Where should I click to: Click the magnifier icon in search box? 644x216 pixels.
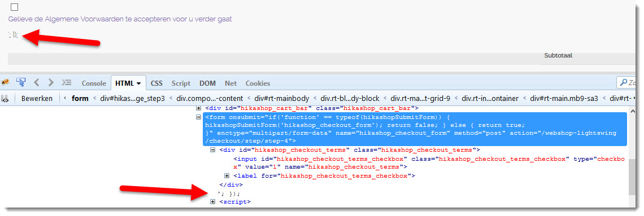point(624,83)
